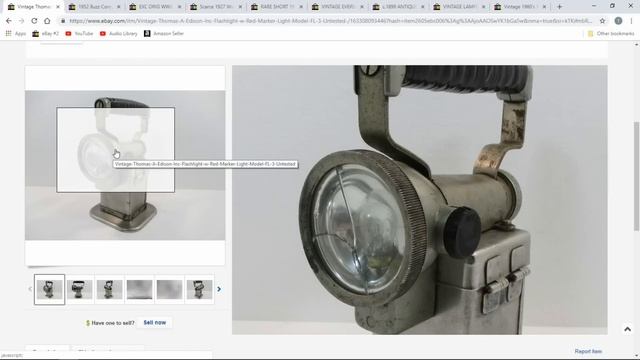Close the EXC ORIG WW tab

179,7
